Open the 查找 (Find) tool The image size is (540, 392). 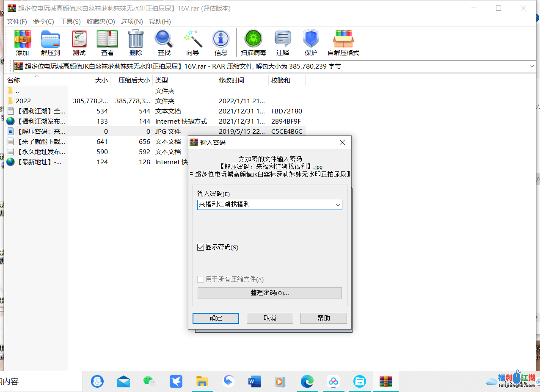point(163,42)
